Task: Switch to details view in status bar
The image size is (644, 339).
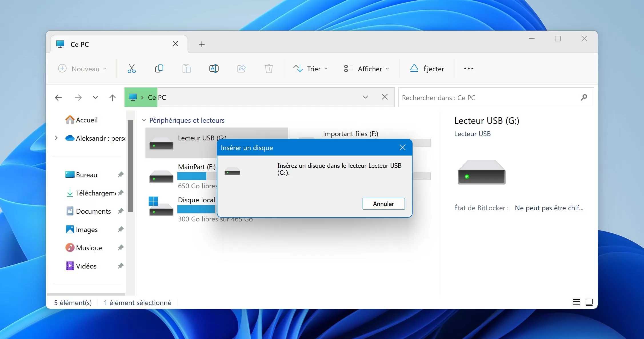Action: tap(576, 302)
